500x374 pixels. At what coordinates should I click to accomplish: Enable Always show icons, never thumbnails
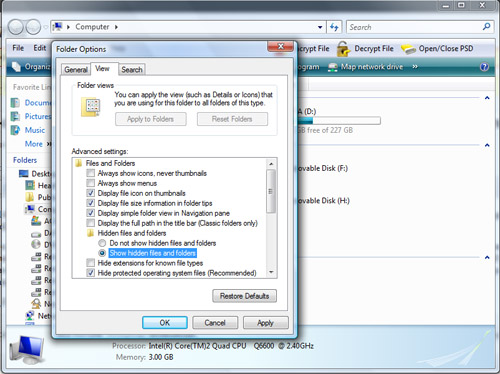coord(90,173)
